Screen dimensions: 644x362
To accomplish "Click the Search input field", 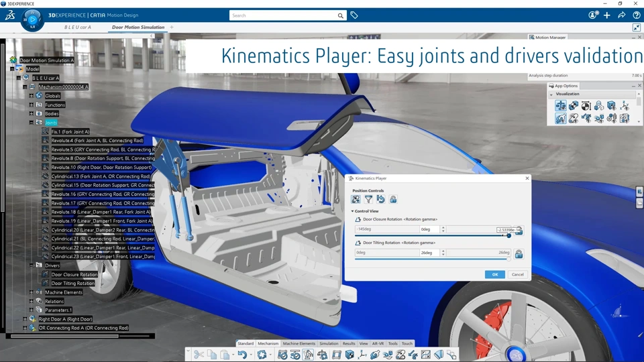I will 283,15.
